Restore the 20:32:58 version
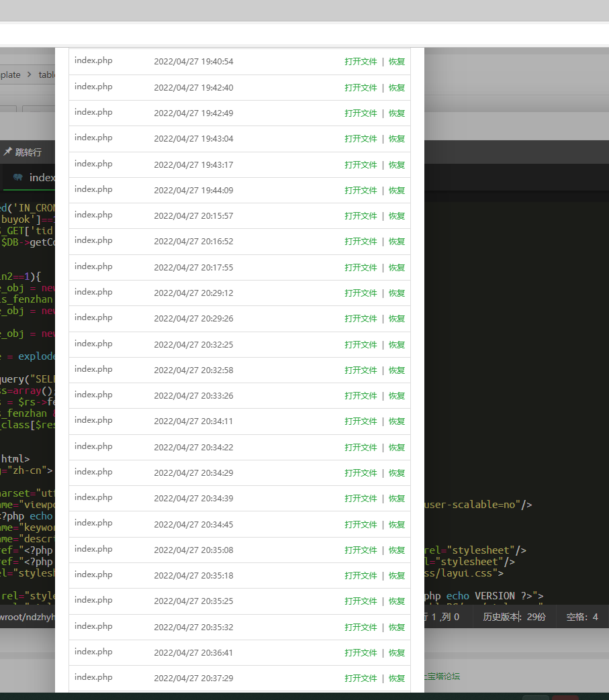 [396, 370]
